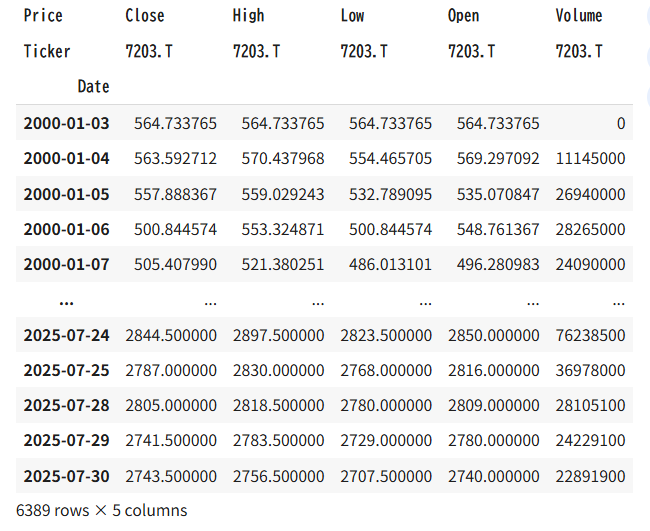Screen dimensions: 650x531
Task: Click Open value 2850.000000
Action: point(494,335)
